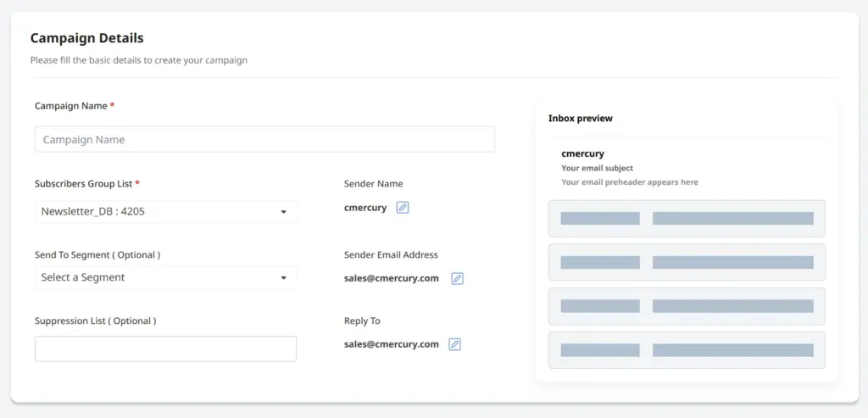Click the sales@cmercury.com Sender Email Address value

[392, 278]
